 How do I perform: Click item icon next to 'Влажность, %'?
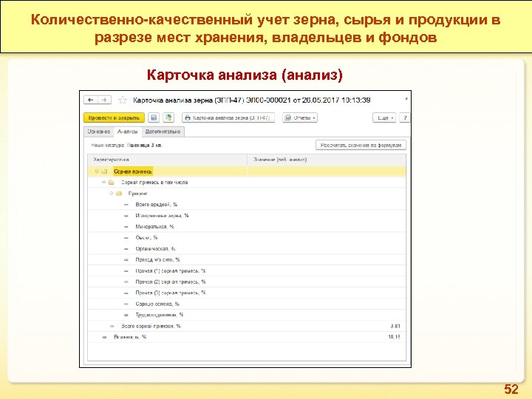click(104, 337)
